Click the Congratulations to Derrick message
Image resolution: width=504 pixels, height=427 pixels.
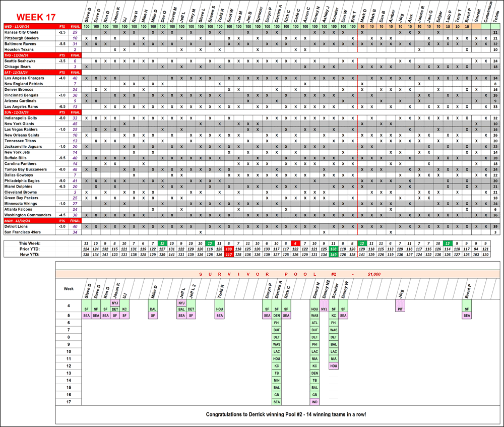pos(286,414)
